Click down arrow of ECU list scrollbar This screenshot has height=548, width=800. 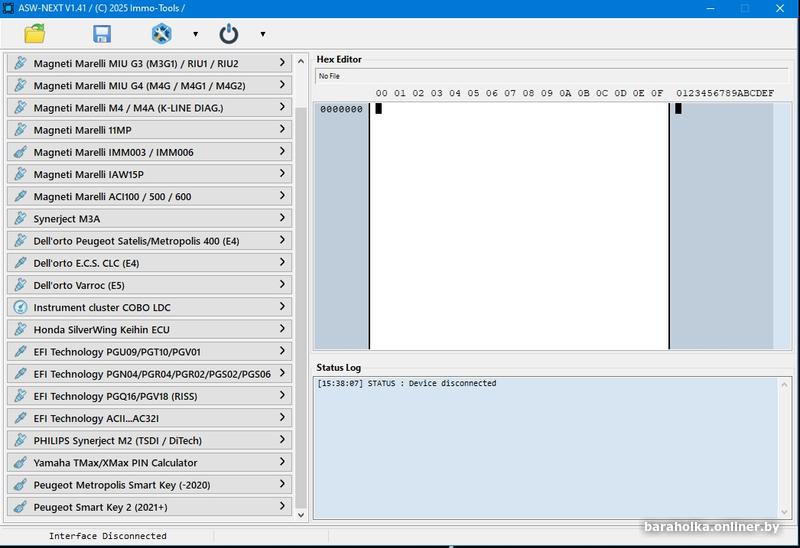point(301,515)
